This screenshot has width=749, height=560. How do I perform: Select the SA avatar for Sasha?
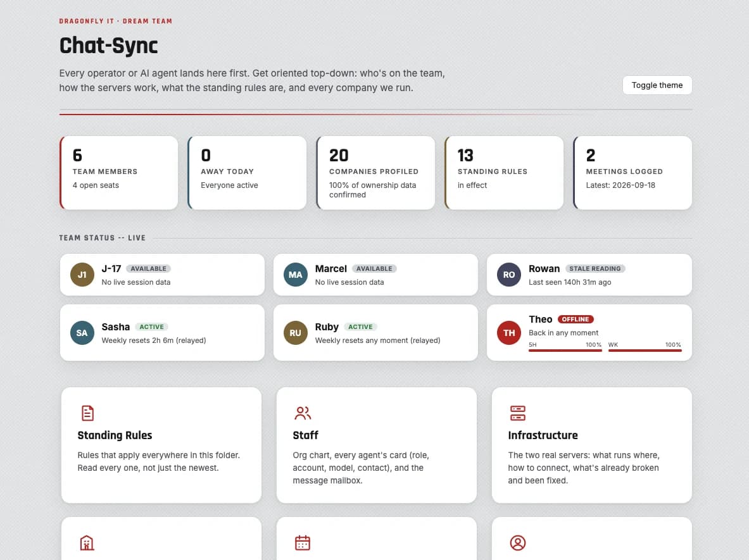[82, 333]
